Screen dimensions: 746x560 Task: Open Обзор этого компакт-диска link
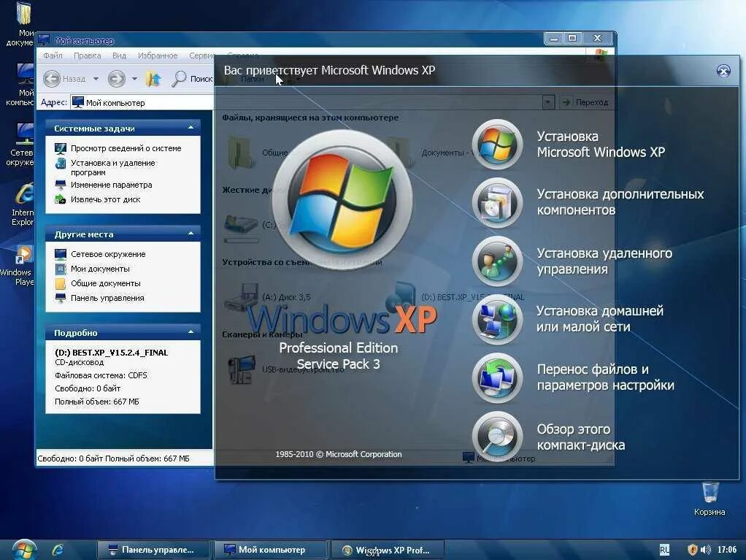coord(581,437)
